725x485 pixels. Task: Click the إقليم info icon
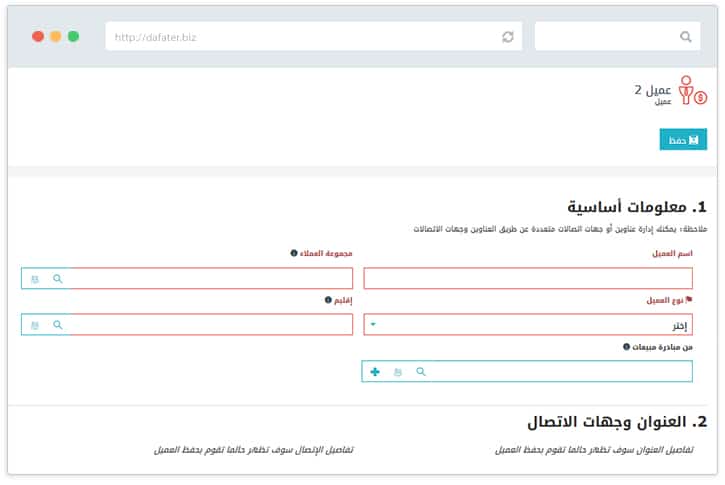pyautogui.click(x=328, y=300)
